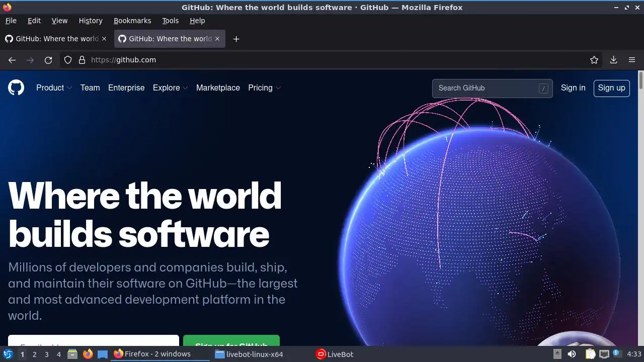Click the tray expand arrow icon
The width and height of the screenshot is (644, 362).
click(557, 354)
